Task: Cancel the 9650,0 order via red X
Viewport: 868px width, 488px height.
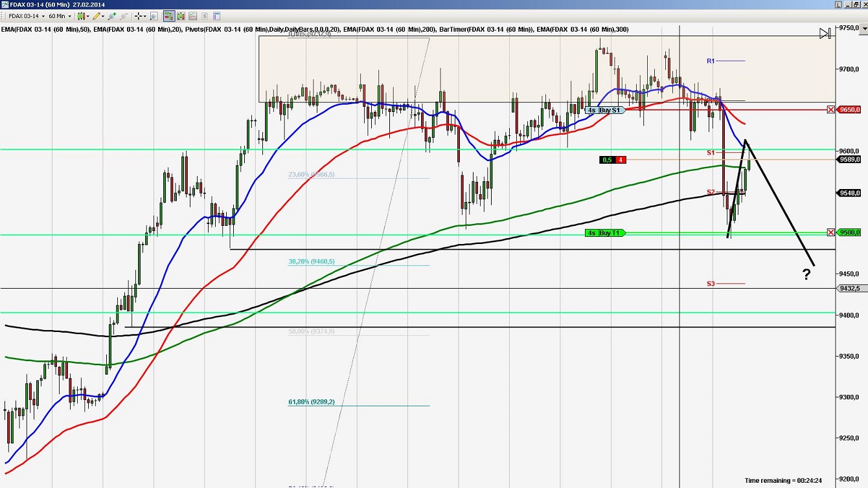Action: (831, 109)
